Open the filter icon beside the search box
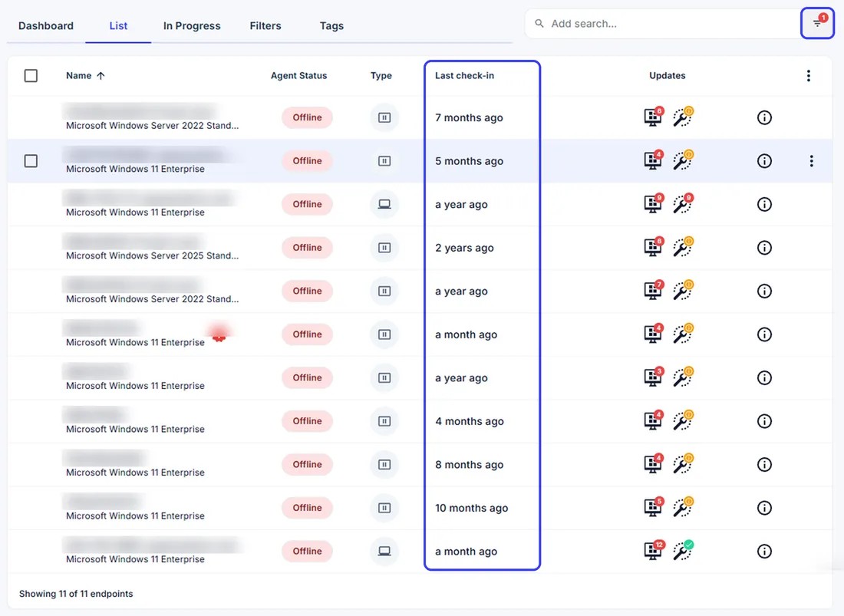 tap(817, 23)
